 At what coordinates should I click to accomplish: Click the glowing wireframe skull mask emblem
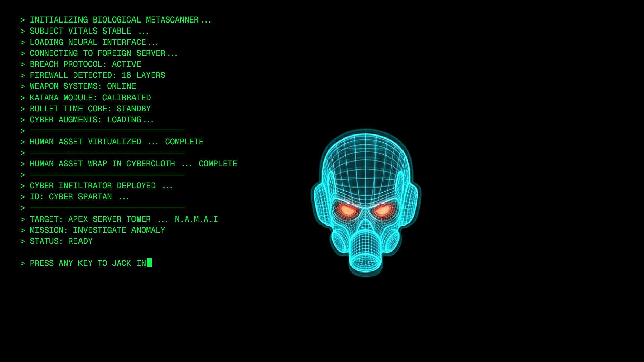[366, 202]
